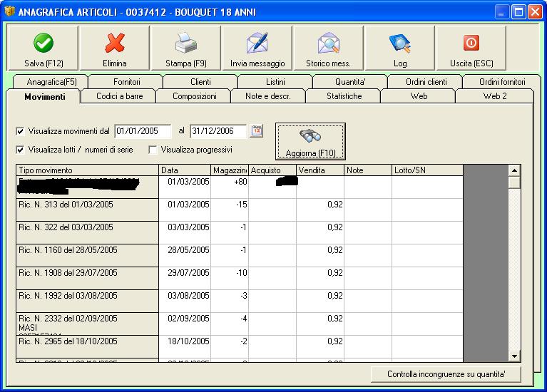Enable Visualizza progressivi checkbox

pos(153,150)
